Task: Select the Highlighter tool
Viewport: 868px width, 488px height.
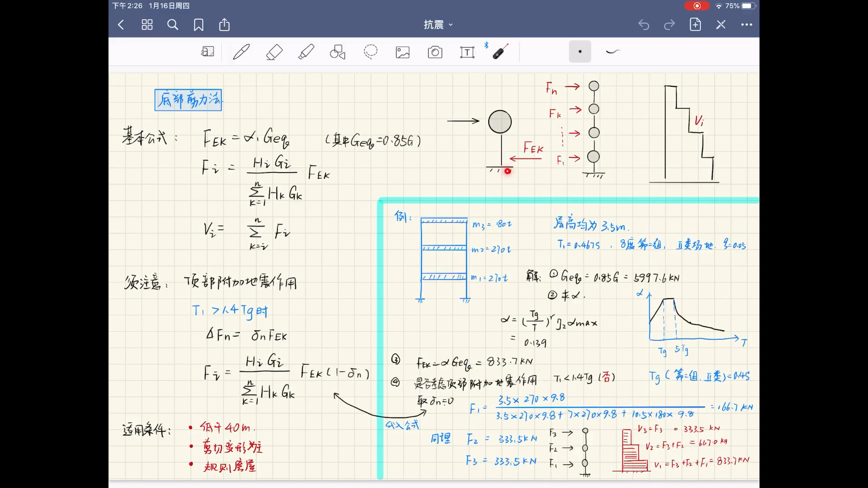Action: click(x=306, y=52)
